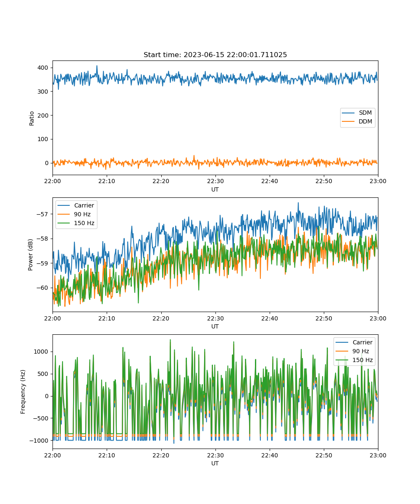Click the 22:30 tick under Frequency plot

point(215,455)
